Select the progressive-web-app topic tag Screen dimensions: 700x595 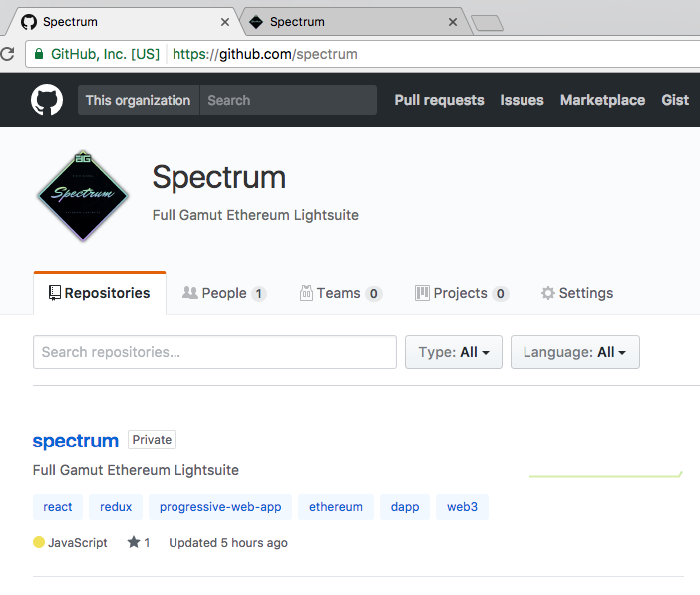220,507
